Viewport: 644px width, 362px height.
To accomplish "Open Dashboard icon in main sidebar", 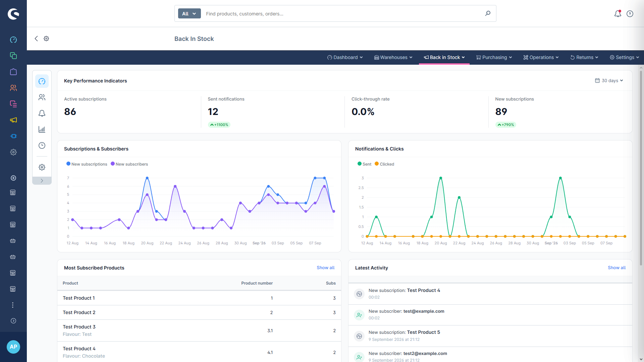I will point(13,40).
